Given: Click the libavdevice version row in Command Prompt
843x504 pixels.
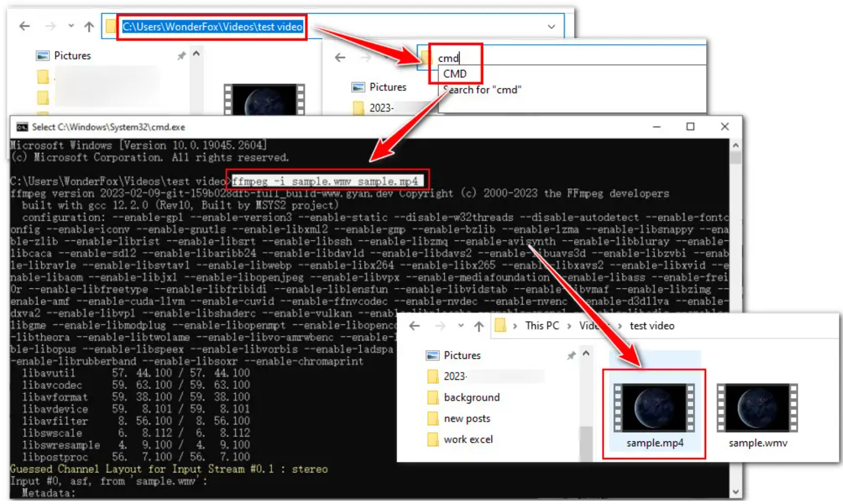Looking at the screenshot, I should coord(136,409).
